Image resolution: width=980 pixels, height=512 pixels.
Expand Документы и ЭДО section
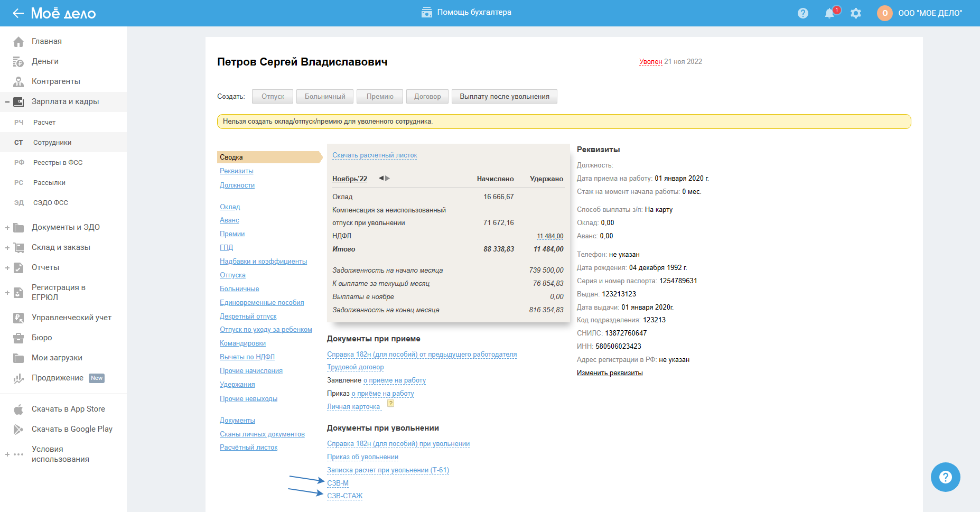point(7,228)
